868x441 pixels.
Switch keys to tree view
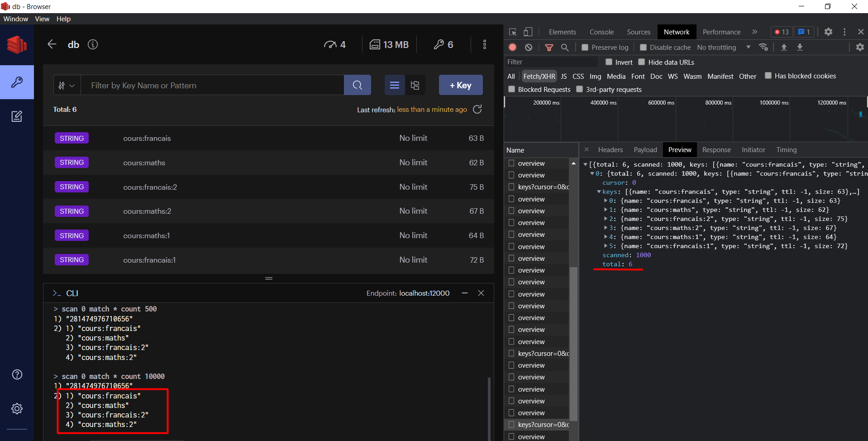[x=415, y=85]
